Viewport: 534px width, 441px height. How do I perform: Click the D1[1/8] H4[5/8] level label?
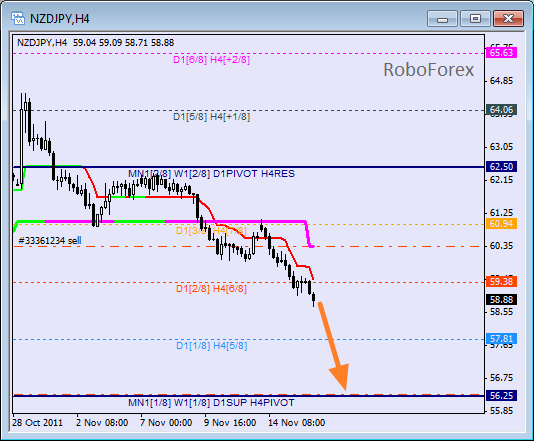[211, 346]
